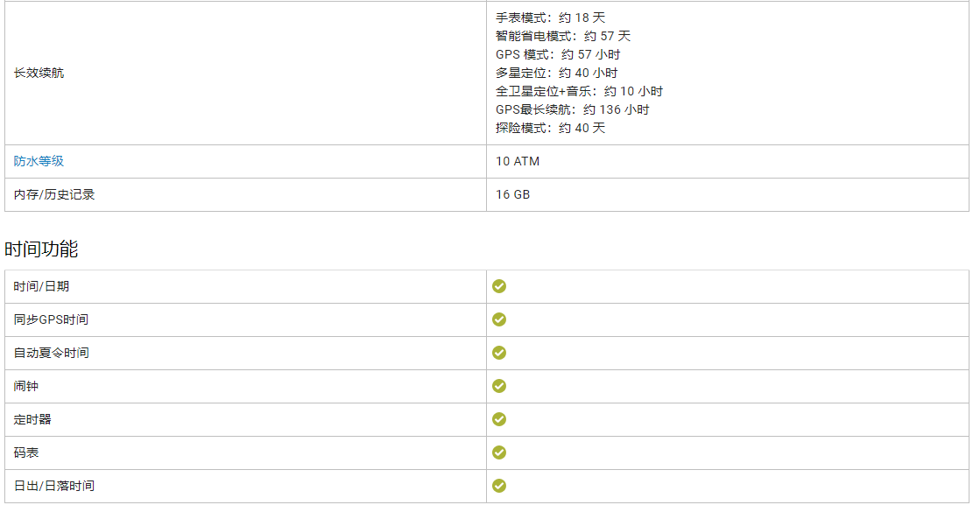Click the checkmark icon for 码表
The height and width of the screenshot is (512, 980).
pos(499,452)
